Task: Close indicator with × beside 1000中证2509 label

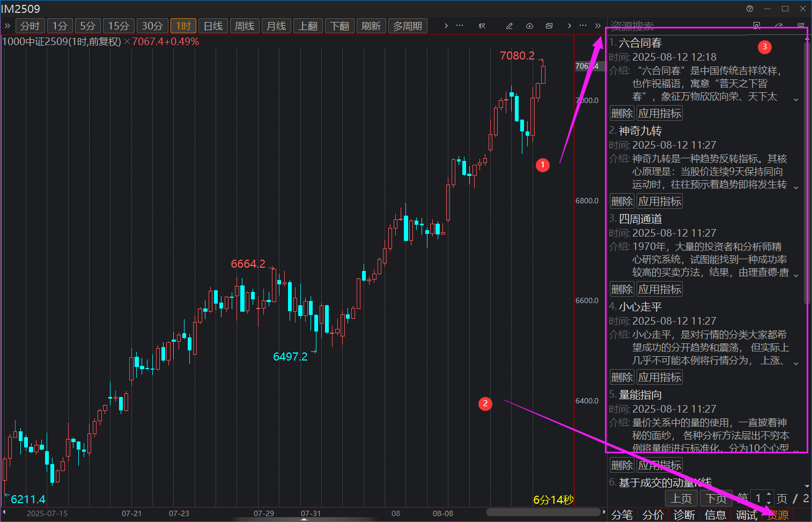Action: pyautogui.click(x=127, y=42)
